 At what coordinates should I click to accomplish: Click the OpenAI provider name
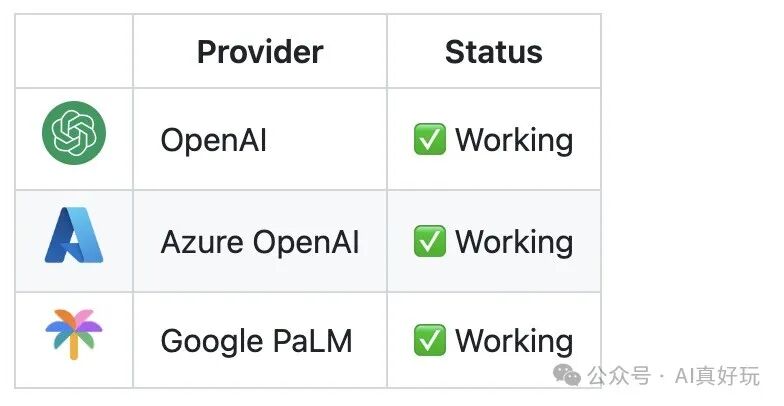coord(214,140)
